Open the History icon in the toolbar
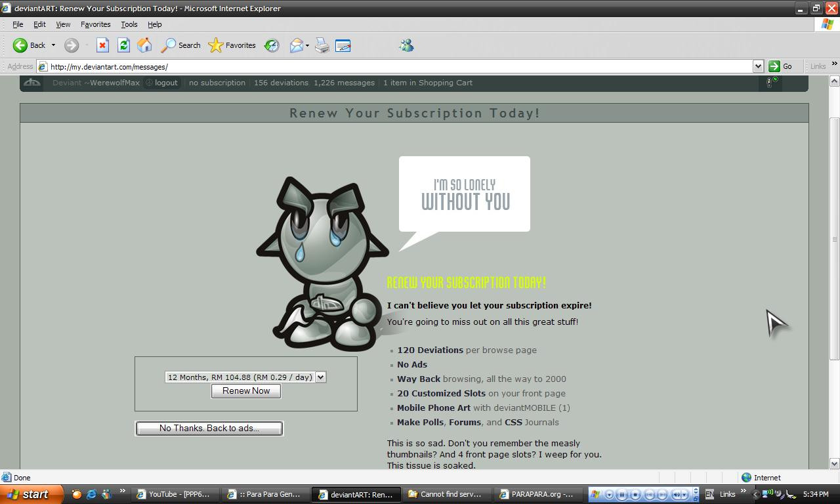This screenshot has width=840, height=504. tap(272, 45)
